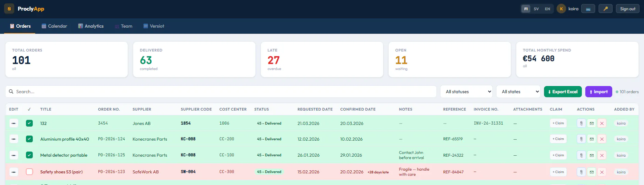Click the Supplier column header
The height and width of the screenshot is (185, 644).
click(x=142, y=109)
